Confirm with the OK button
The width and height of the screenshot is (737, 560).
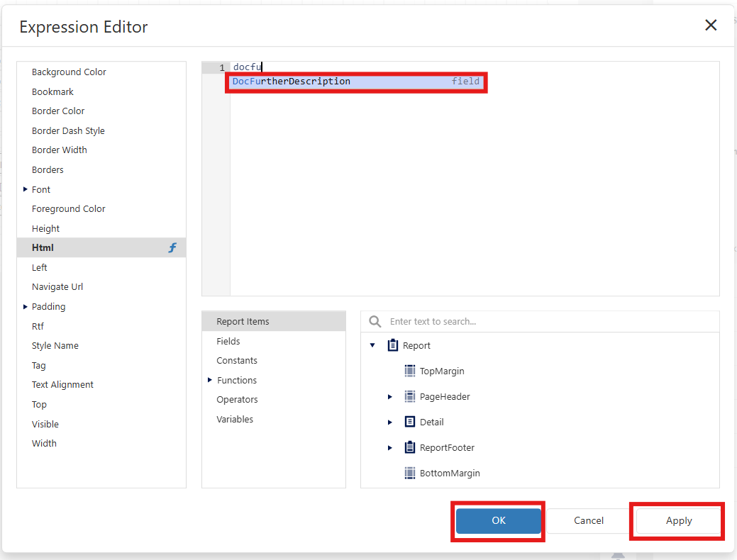pyautogui.click(x=498, y=520)
